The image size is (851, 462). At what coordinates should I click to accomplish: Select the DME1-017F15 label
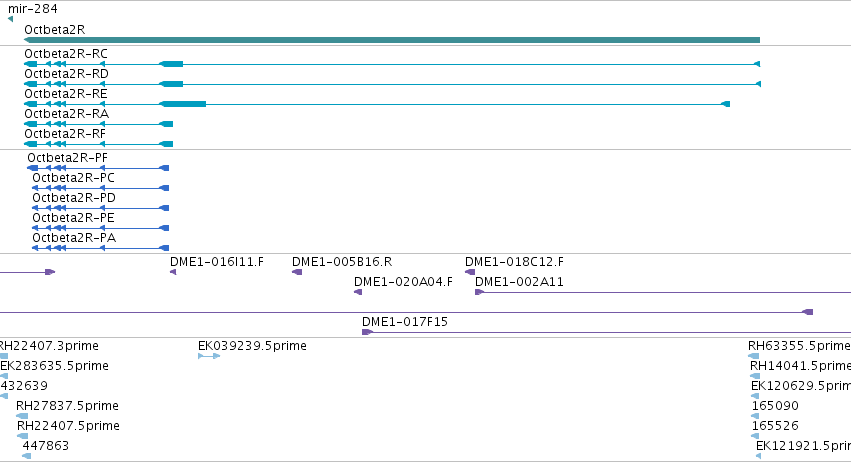405,322
